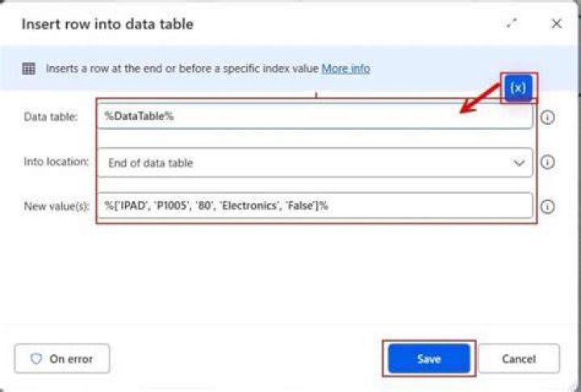Viewport: 581px width, 392px height.
Task: Click the Data table label
Action: [x=50, y=117]
